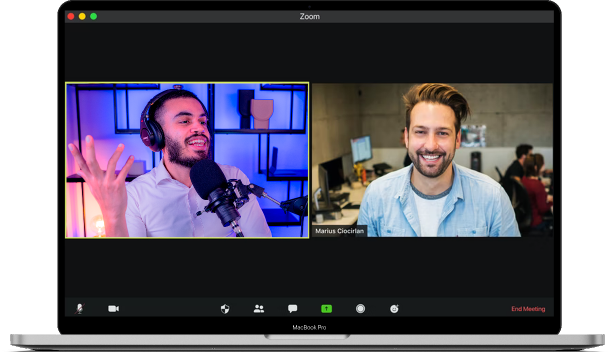Minimize Zoom window with yellow button
The image size is (612, 361).
[82, 16]
